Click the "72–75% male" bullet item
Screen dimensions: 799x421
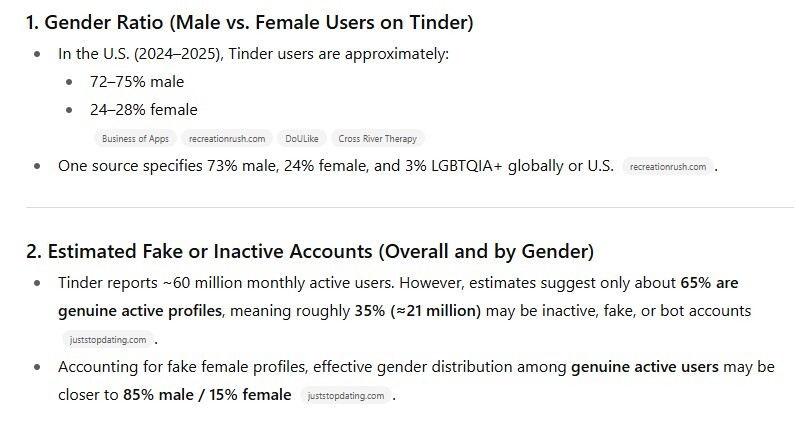[136, 82]
